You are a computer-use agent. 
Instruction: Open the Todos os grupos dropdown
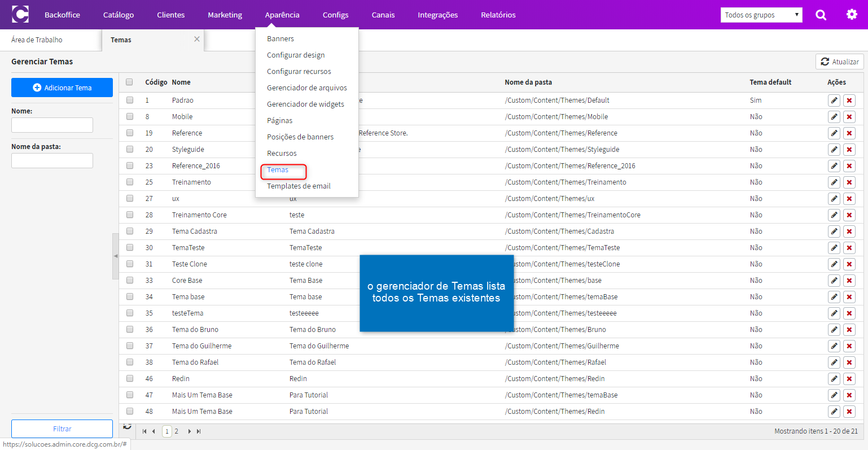pyautogui.click(x=761, y=15)
